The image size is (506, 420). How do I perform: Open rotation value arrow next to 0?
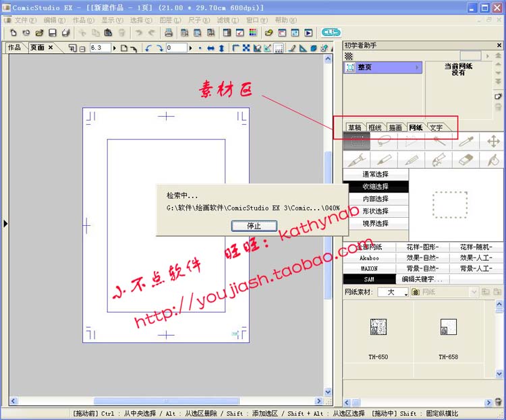coord(190,48)
